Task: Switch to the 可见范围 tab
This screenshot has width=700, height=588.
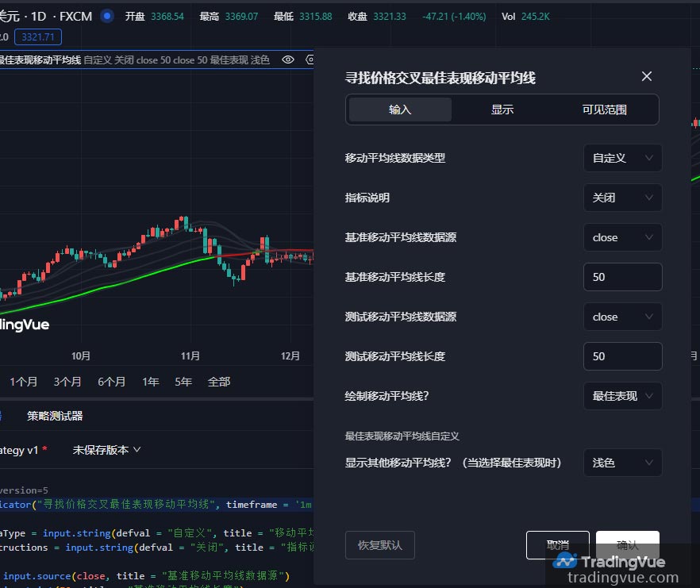Action: 605,110
